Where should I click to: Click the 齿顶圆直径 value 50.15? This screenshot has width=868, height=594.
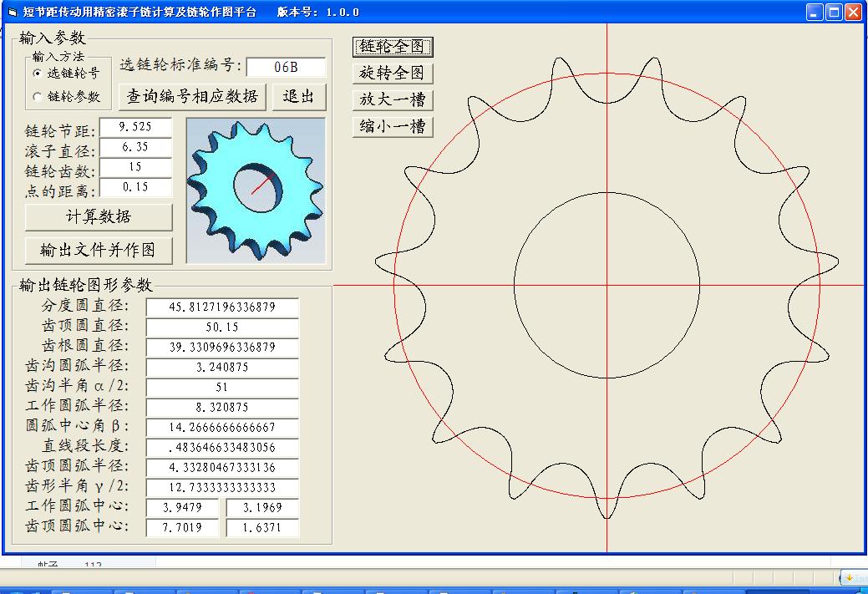pos(222,327)
